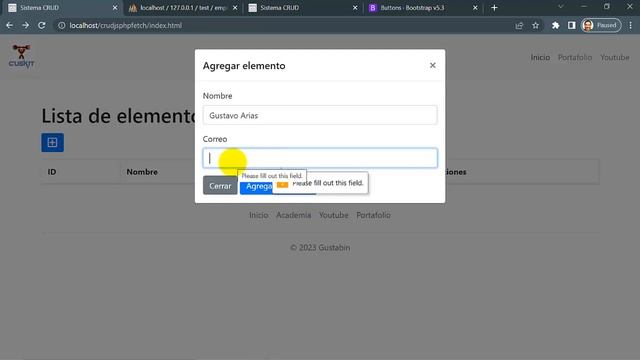
Task: Close the Agregar elemento modal
Action: [x=432, y=65]
